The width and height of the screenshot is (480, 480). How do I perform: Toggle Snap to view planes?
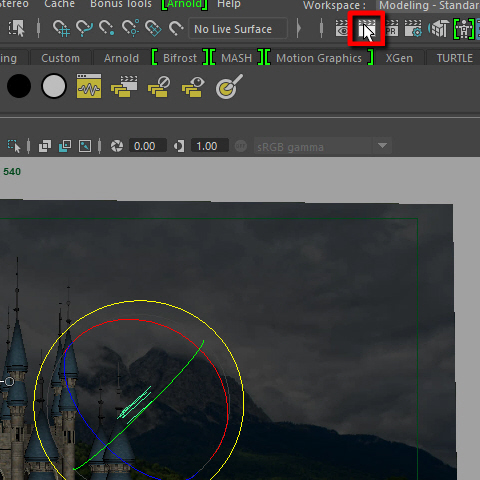(153, 28)
